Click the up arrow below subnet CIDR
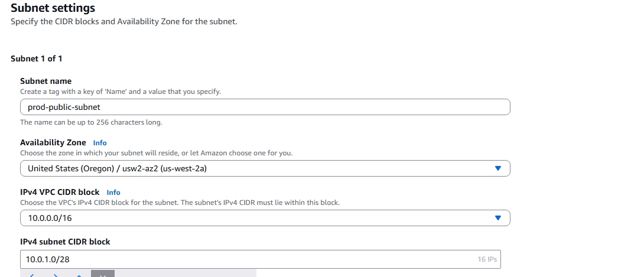Viewport: 644px width, 277px height. pos(79,275)
